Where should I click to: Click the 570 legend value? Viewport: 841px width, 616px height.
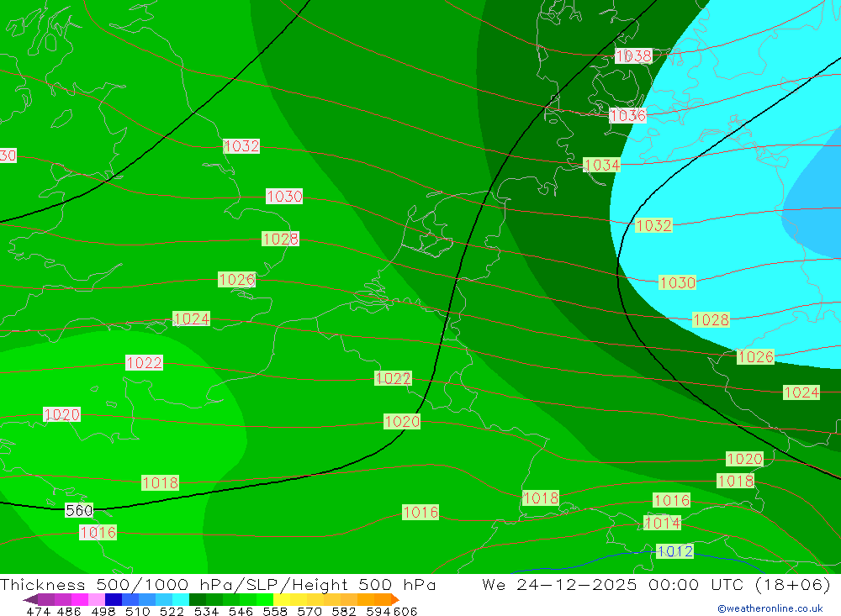click(309, 612)
